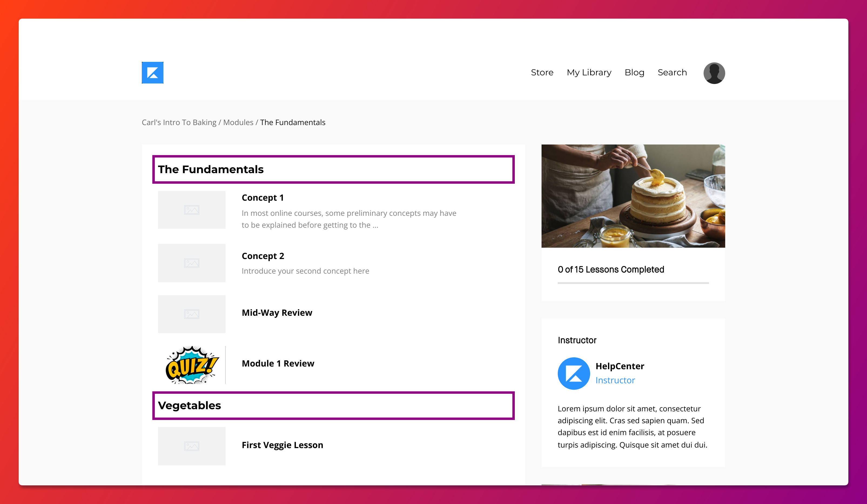Click the cake baking course image
Viewport: 867px width, 504px height.
(x=633, y=196)
